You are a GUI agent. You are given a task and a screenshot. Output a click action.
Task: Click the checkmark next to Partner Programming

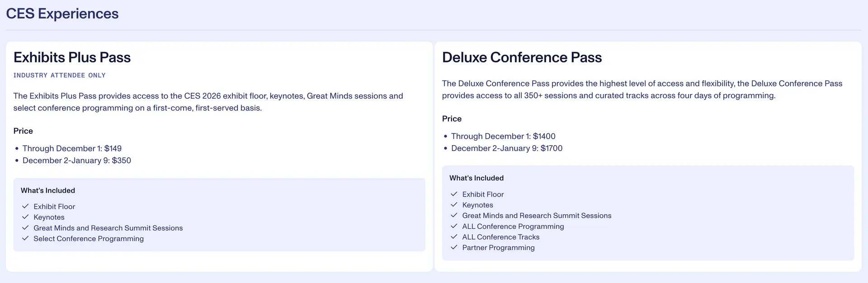(x=454, y=247)
